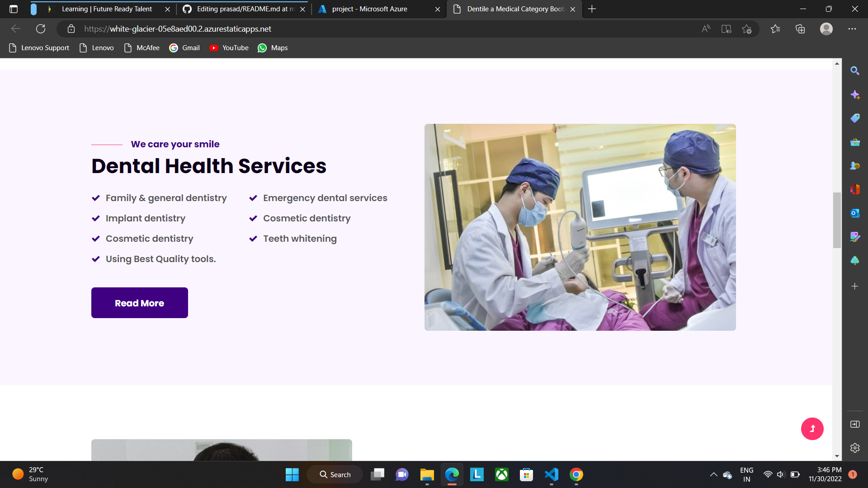Open sidebar settings gear icon

pos(855,448)
